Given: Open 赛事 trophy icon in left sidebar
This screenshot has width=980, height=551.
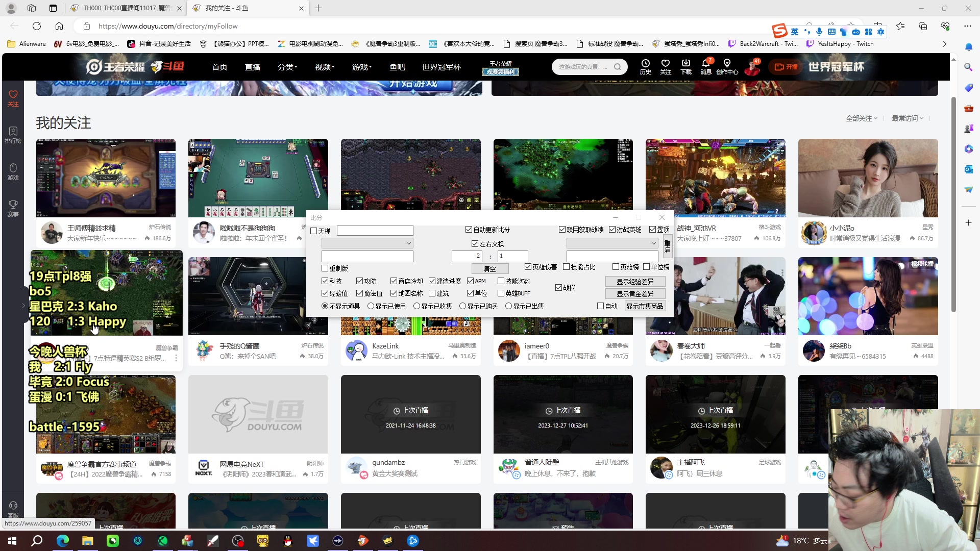Looking at the screenshot, I should (13, 208).
